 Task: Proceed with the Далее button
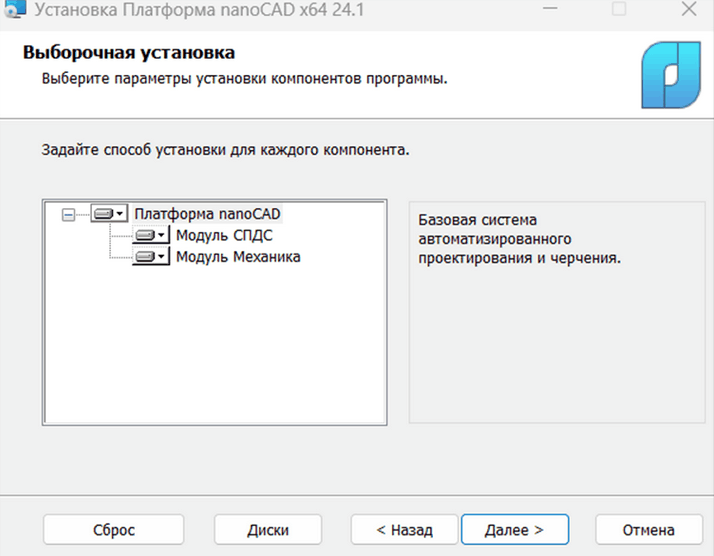click(514, 529)
